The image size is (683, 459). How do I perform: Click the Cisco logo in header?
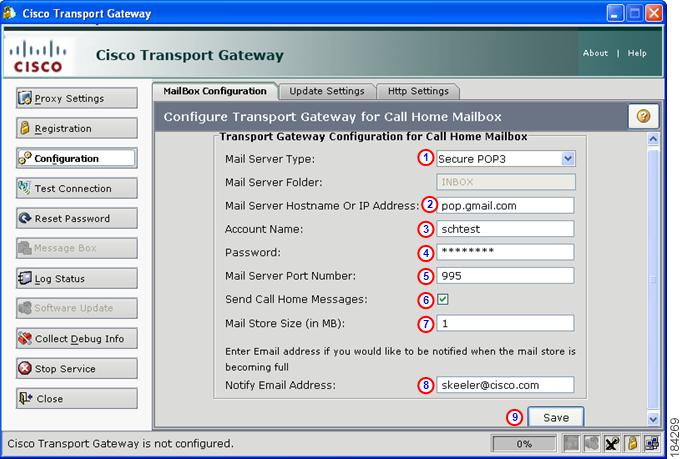[38, 56]
